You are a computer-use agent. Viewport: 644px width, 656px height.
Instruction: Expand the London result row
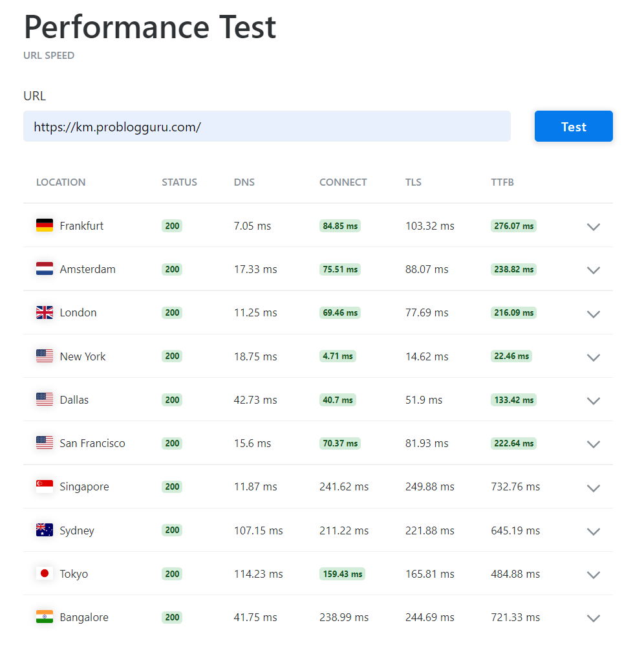tap(594, 314)
